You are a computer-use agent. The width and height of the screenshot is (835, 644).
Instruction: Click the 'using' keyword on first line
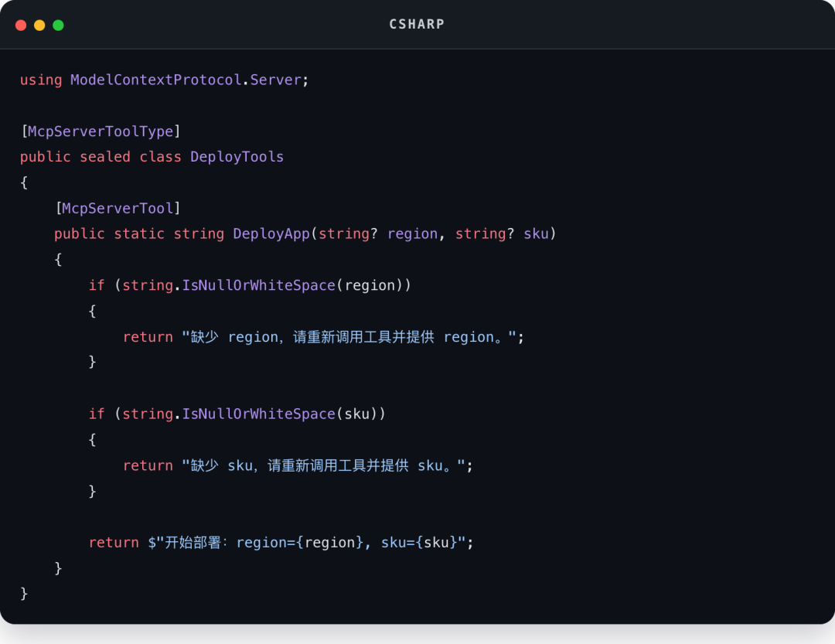41,80
